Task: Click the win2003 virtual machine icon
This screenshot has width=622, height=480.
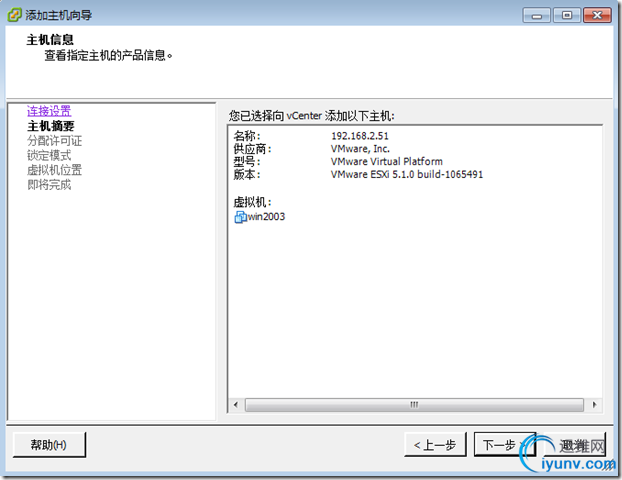Action: [240, 217]
